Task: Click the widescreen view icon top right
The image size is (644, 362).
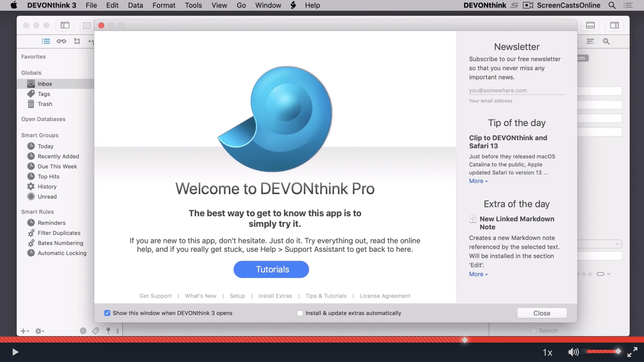Action: click(x=590, y=25)
